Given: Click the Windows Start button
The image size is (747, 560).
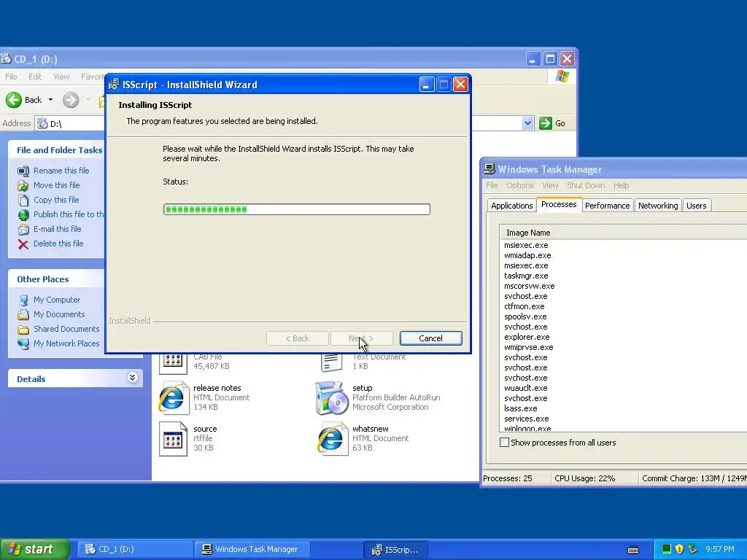Looking at the screenshot, I should 34,549.
